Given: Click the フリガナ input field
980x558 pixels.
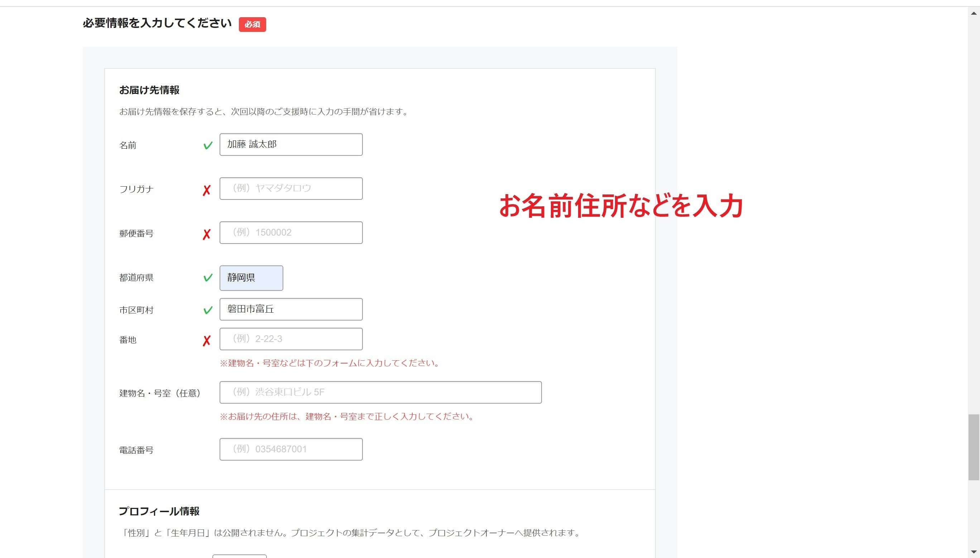Looking at the screenshot, I should pos(291,188).
